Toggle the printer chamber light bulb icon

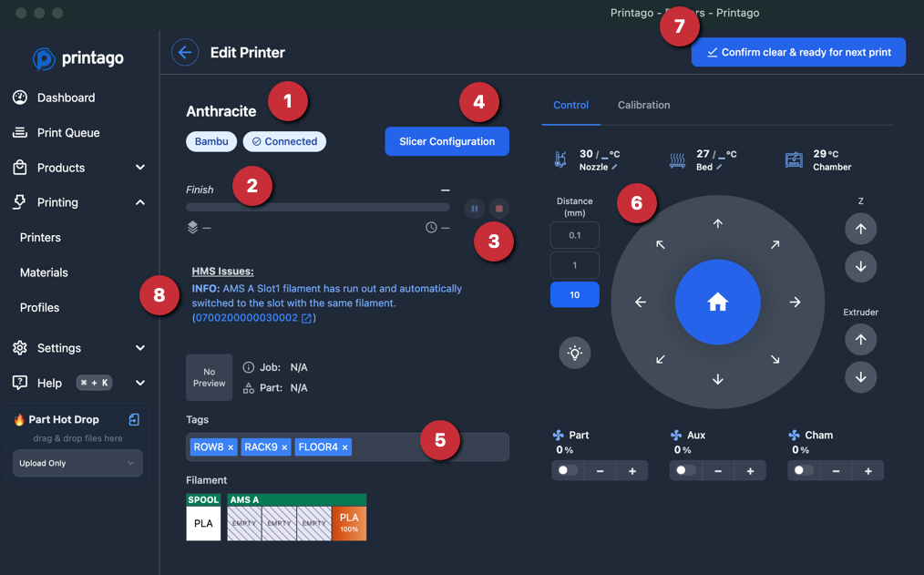point(575,354)
